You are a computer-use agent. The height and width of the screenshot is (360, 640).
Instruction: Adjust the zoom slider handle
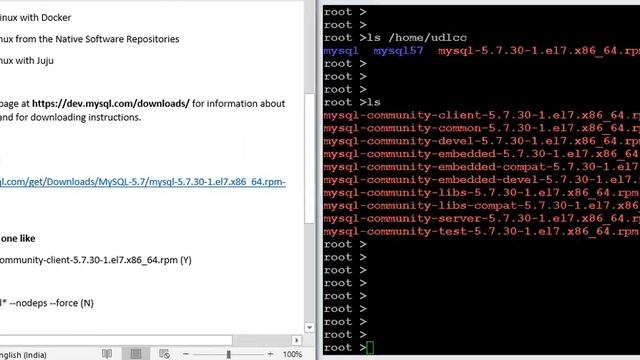pos(229,355)
